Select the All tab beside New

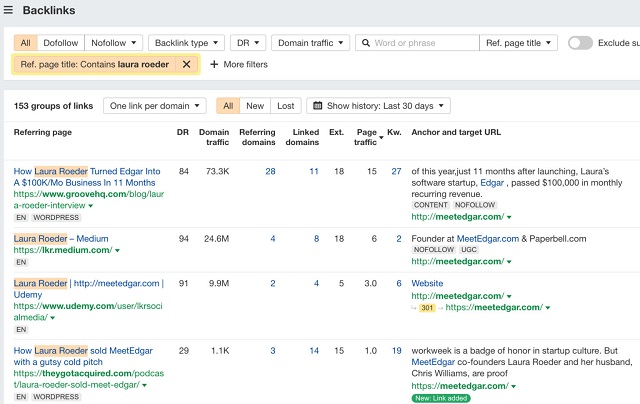228,106
